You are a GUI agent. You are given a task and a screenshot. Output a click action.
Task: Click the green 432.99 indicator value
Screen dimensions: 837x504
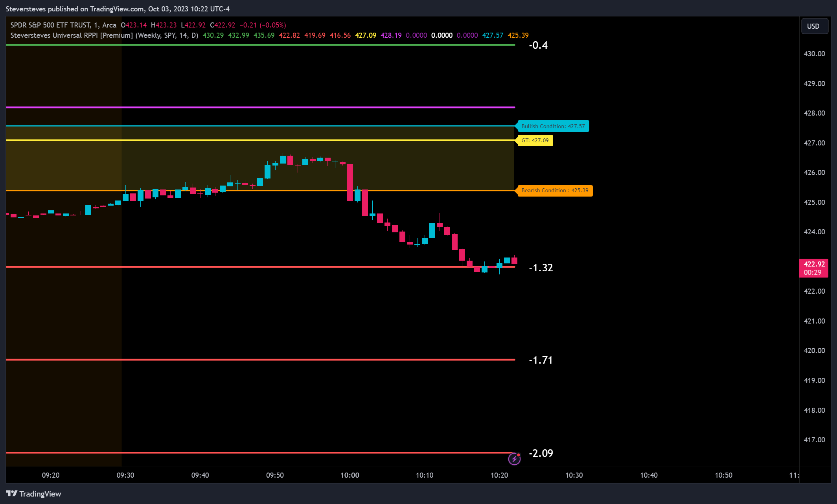[239, 35]
